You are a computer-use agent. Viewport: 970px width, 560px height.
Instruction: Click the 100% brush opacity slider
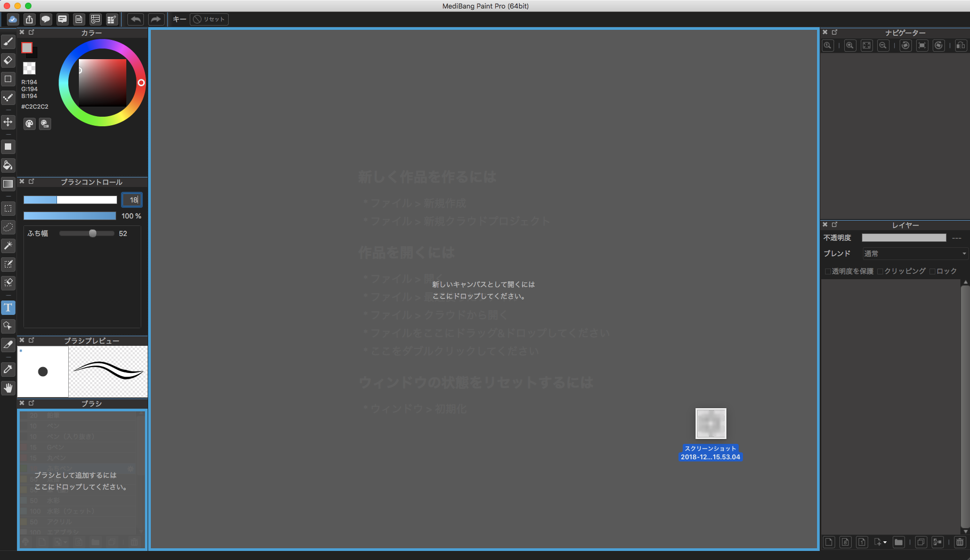[x=70, y=216]
